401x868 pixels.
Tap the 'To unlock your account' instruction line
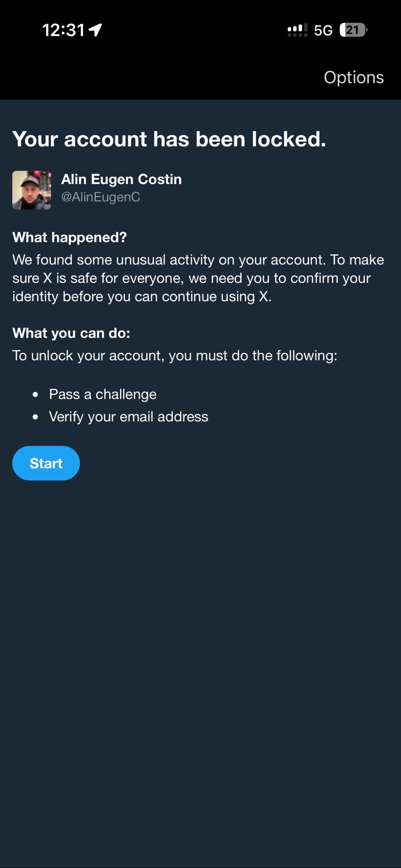(x=174, y=356)
